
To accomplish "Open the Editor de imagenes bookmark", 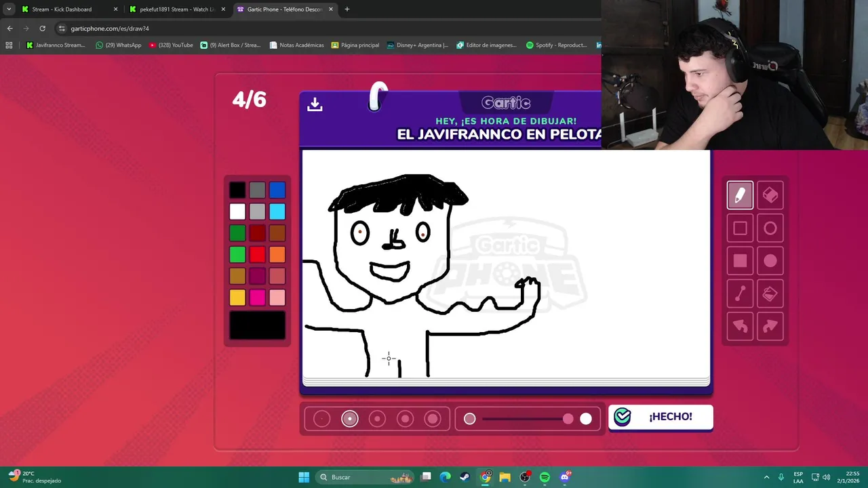I will point(487,45).
